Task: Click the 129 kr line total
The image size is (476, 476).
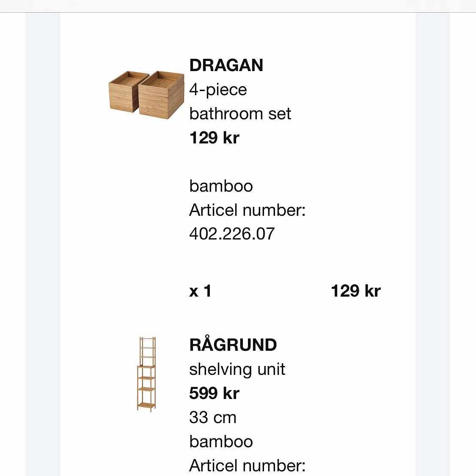Action: tap(355, 291)
